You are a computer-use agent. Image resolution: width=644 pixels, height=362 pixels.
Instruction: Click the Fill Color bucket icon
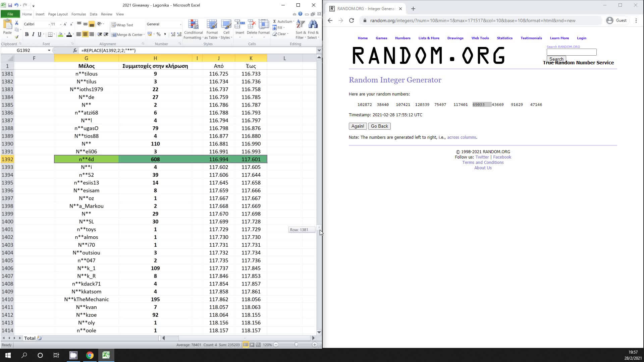click(x=60, y=35)
